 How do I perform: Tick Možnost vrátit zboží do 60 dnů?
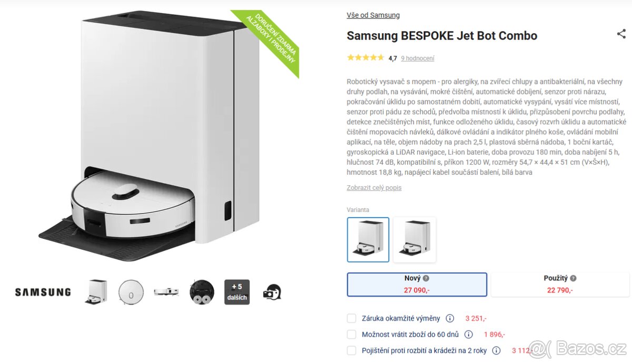click(352, 335)
